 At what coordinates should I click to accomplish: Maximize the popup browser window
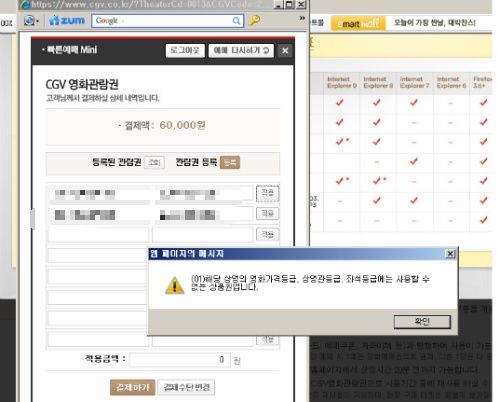[289, 4]
